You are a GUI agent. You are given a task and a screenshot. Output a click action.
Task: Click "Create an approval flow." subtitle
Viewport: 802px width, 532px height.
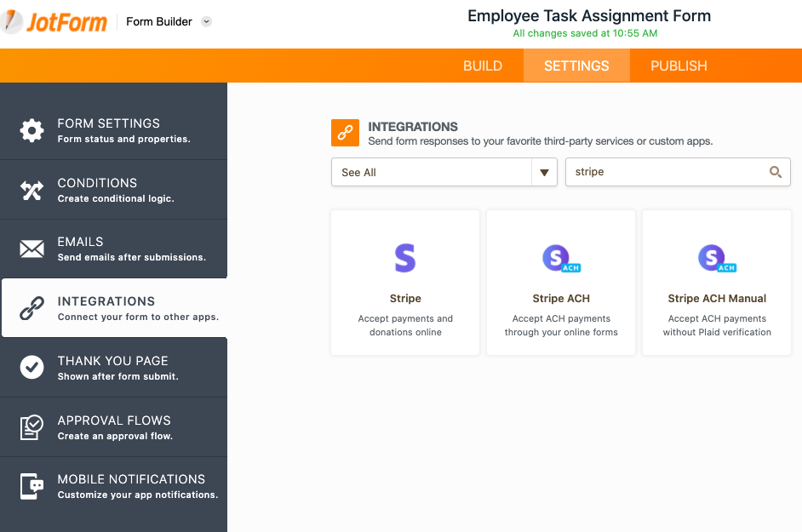(115, 436)
